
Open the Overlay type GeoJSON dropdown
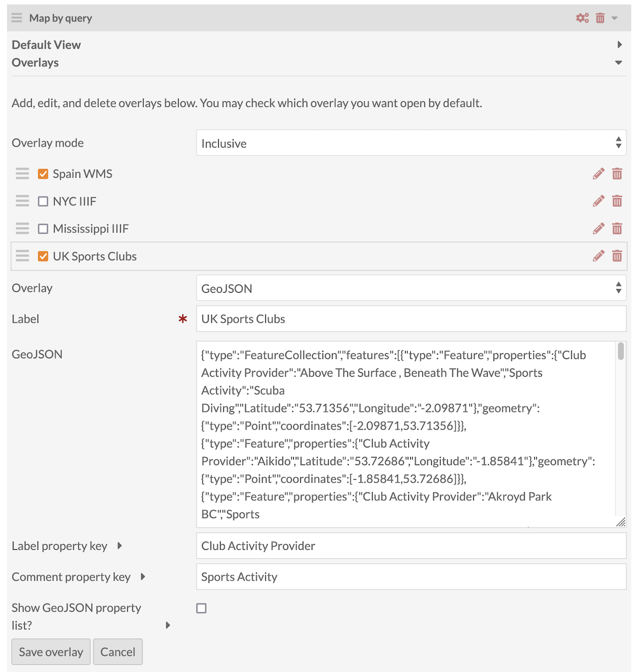(x=411, y=288)
